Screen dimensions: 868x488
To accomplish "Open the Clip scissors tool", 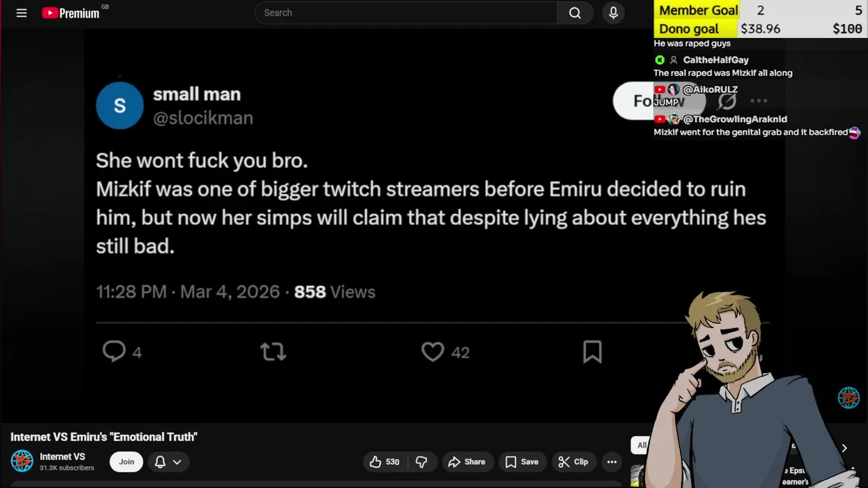I will point(573,462).
